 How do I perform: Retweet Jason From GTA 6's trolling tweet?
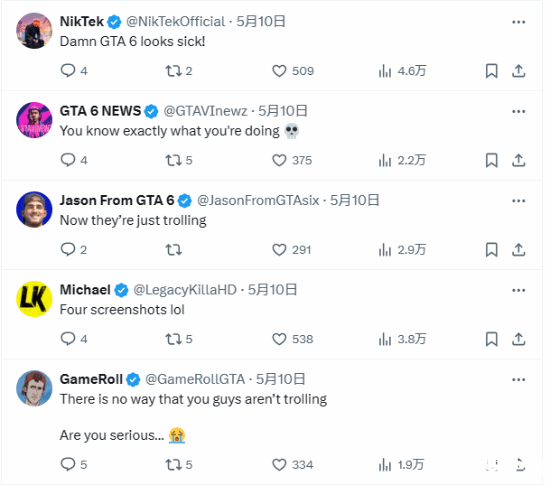[174, 250]
